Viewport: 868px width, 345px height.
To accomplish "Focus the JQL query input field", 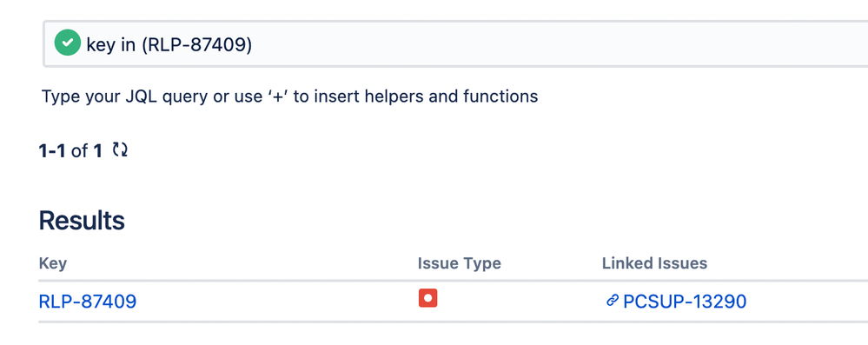I will [455, 43].
